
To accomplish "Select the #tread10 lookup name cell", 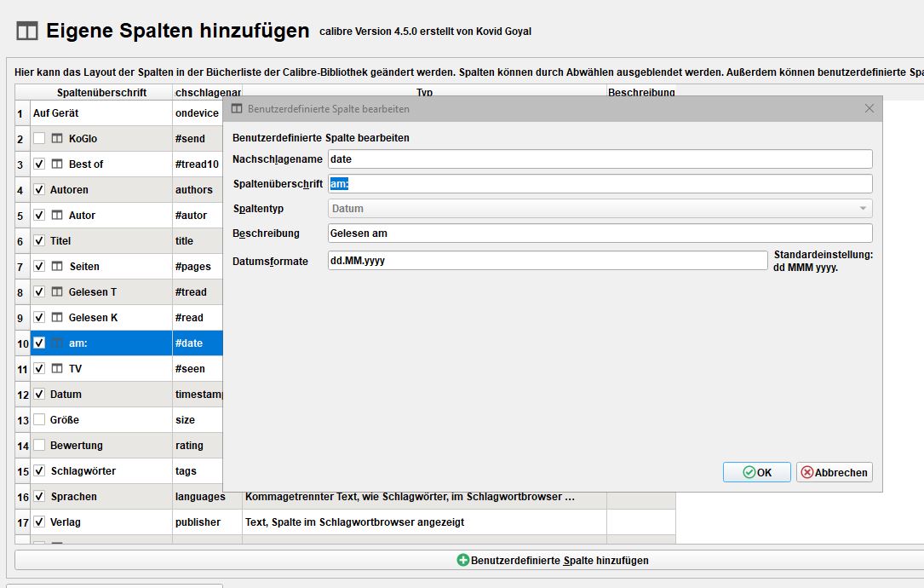I will (198, 164).
